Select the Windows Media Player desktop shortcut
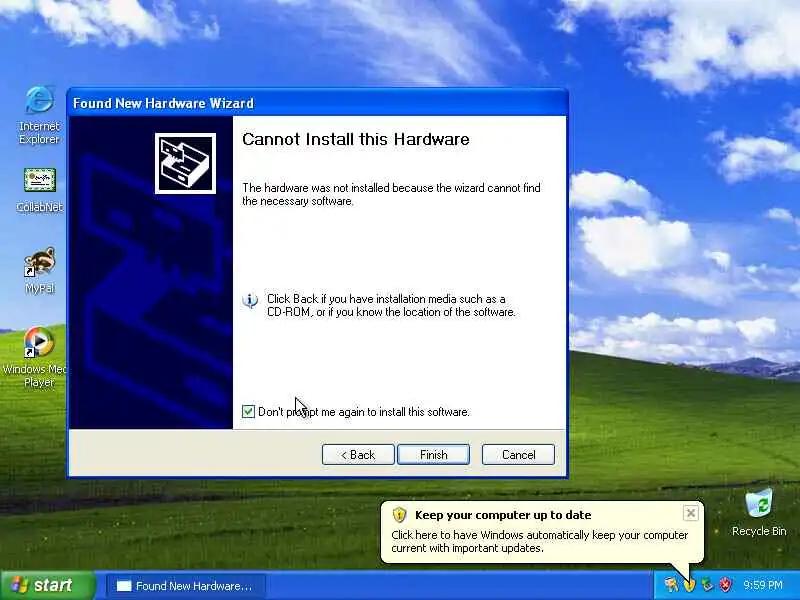 (x=35, y=357)
